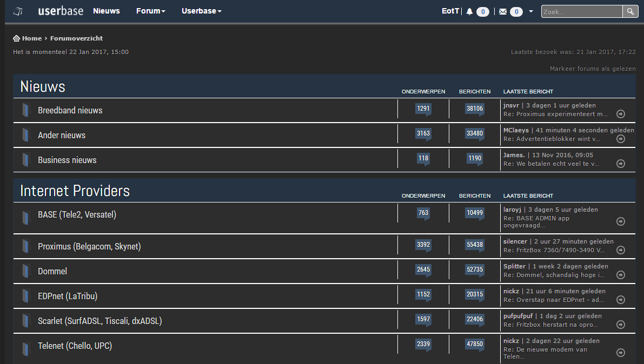Viewport: 644px width, 364px height.
Task: Open user profile James.
Action: 514,155
